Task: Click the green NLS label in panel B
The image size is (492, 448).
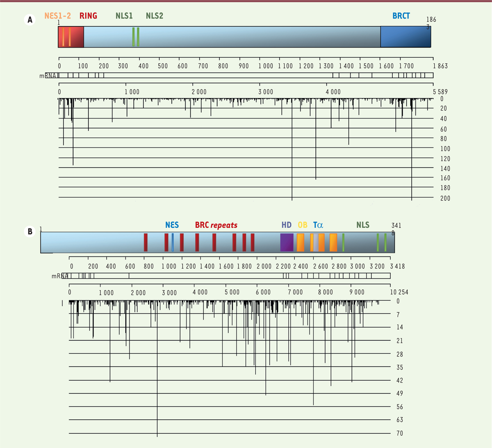Action: tap(363, 225)
